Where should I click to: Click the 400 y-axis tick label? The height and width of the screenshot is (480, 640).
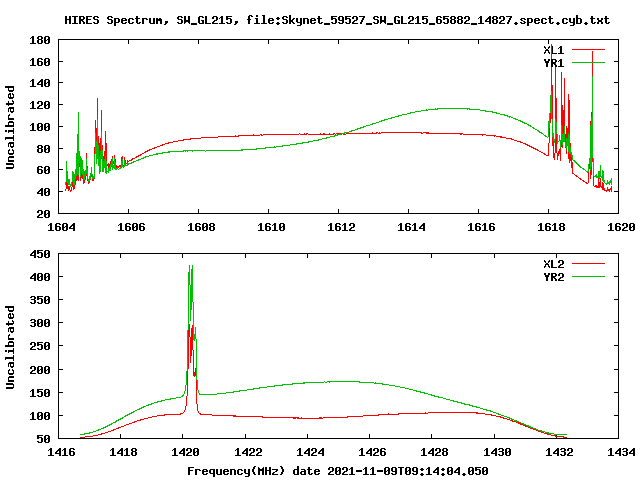coord(40,277)
